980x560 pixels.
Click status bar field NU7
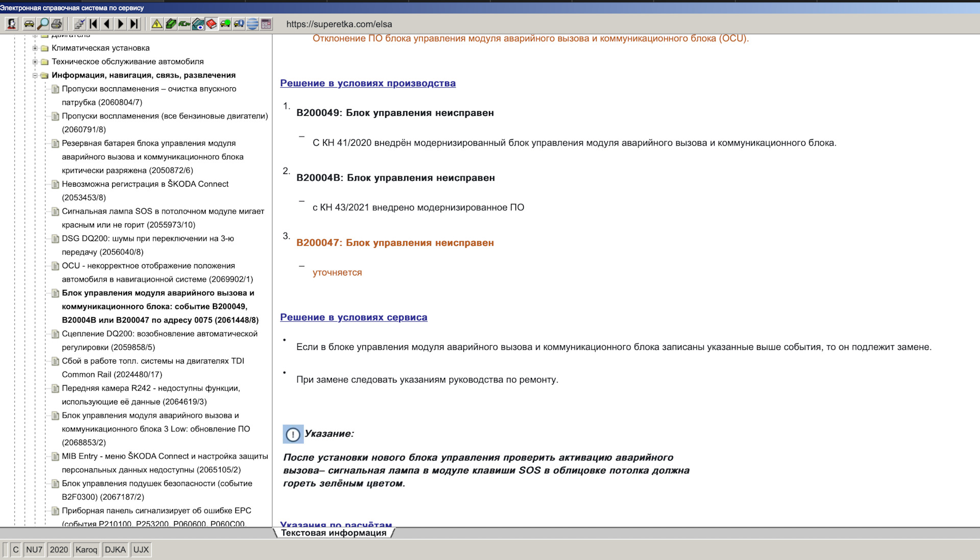click(34, 550)
